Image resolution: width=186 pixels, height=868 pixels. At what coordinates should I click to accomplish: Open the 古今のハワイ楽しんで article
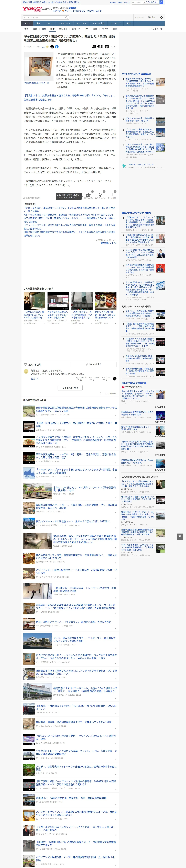click(x=84, y=489)
